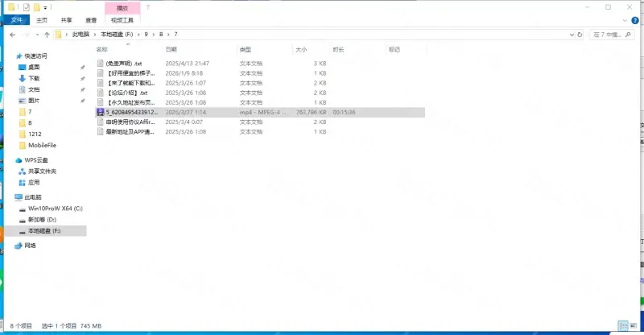Open the 文件 file menu

tap(16, 20)
